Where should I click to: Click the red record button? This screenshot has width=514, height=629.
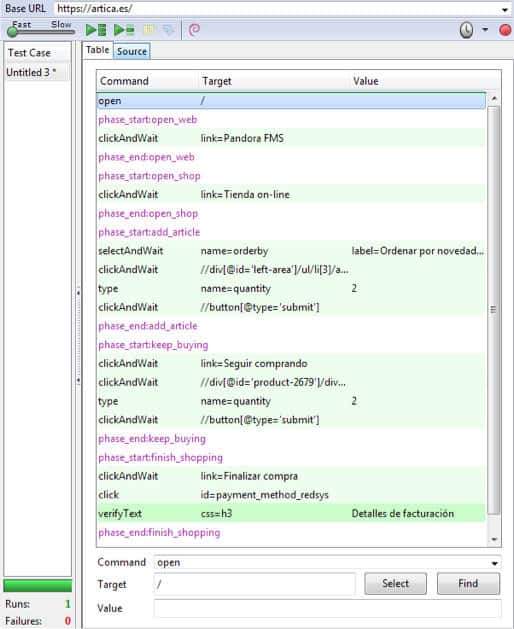pyautogui.click(x=505, y=30)
